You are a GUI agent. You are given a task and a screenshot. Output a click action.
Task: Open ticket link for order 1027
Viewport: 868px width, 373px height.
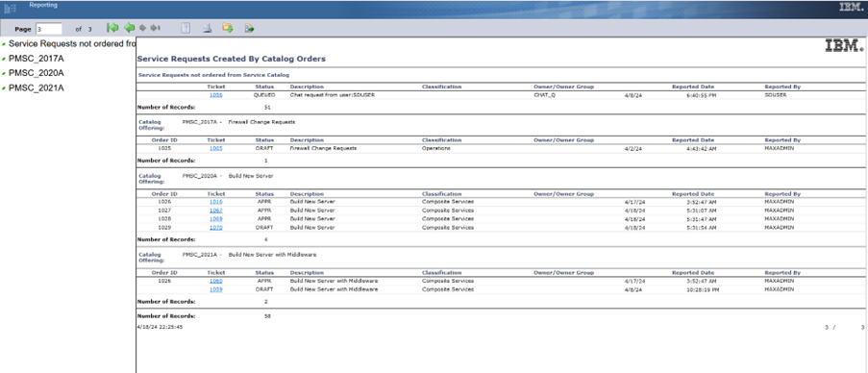point(216,211)
